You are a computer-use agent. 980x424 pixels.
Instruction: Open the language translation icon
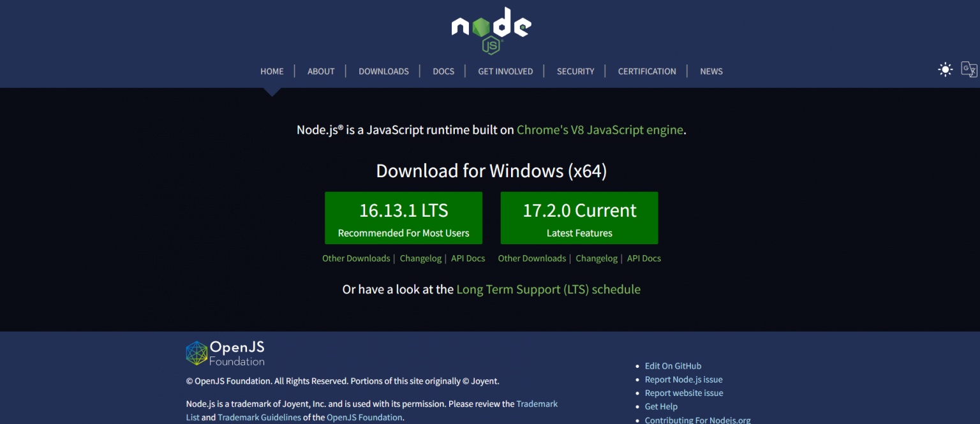pyautogui.click(x=969, y=69)
